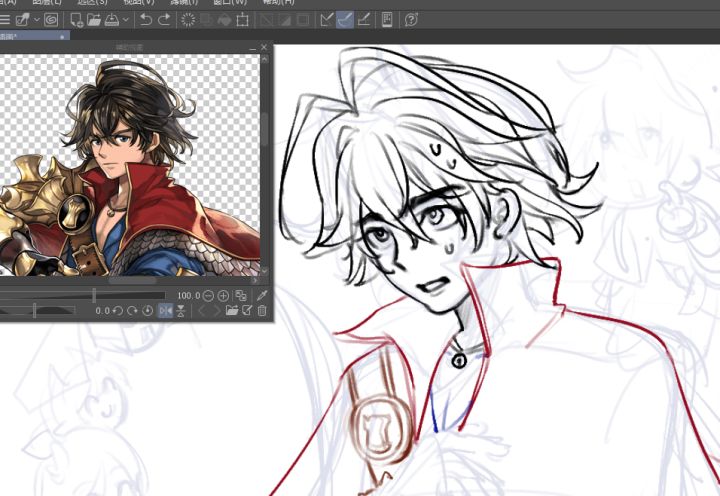Expand the dropdown next to the pen-share icon
The height and width of the screenshot is (496, 720).
37,20
